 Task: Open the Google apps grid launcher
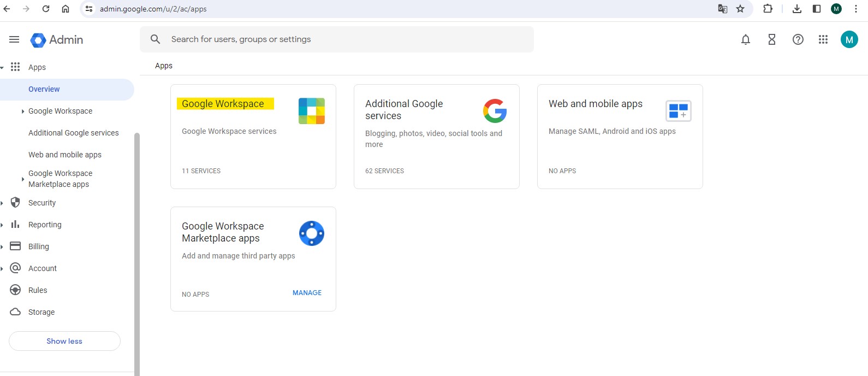[x=823, y=39]
